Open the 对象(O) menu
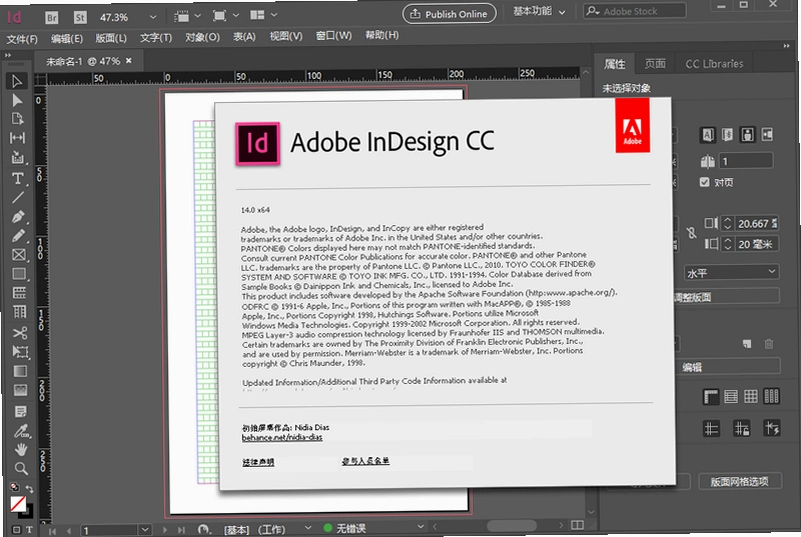Screen dimensions: 801x537 pos(202,37)
